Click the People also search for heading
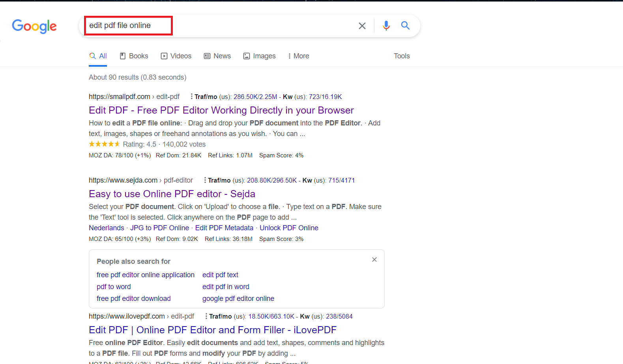623x364 pixels. point(133,261)
